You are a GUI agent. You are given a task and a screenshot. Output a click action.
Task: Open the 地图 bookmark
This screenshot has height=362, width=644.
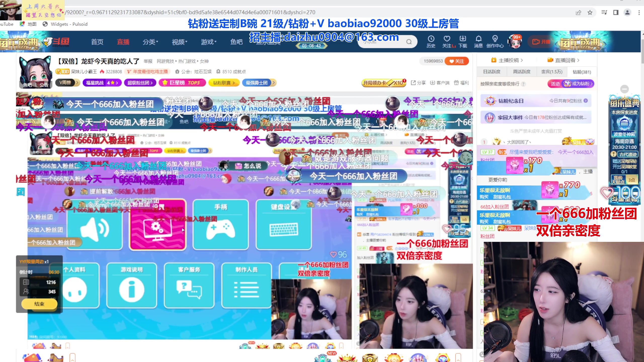[28, 24]
